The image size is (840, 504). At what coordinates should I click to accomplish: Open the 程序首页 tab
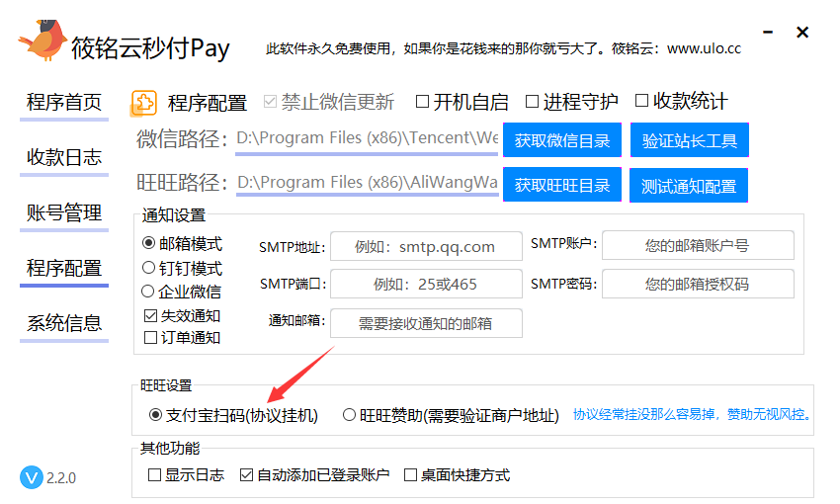[64, 103]
